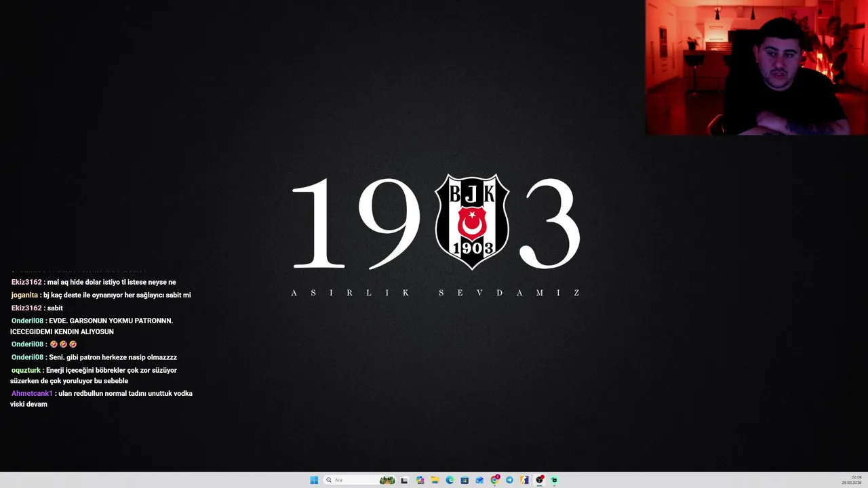Open the Windows Start menu
Screen dimensions: 868x488
point(314,480)
